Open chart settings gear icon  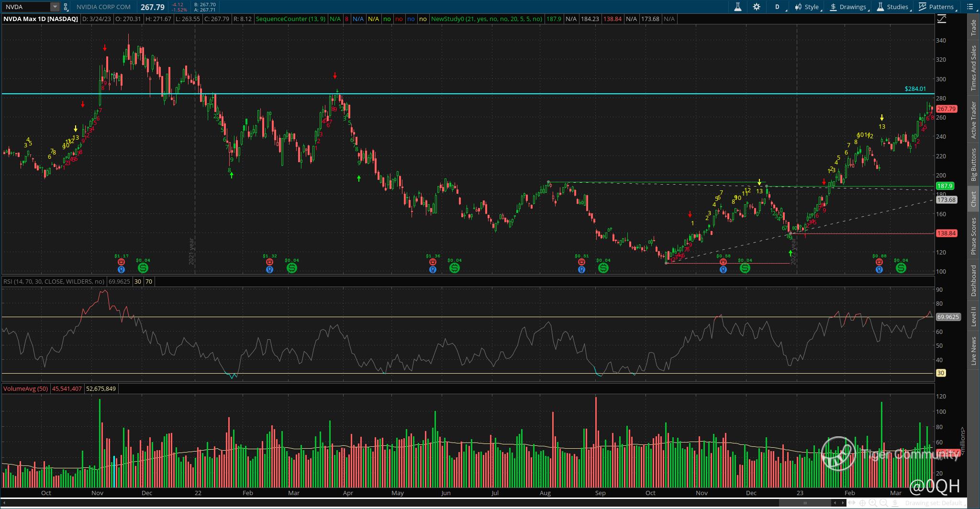757,7
